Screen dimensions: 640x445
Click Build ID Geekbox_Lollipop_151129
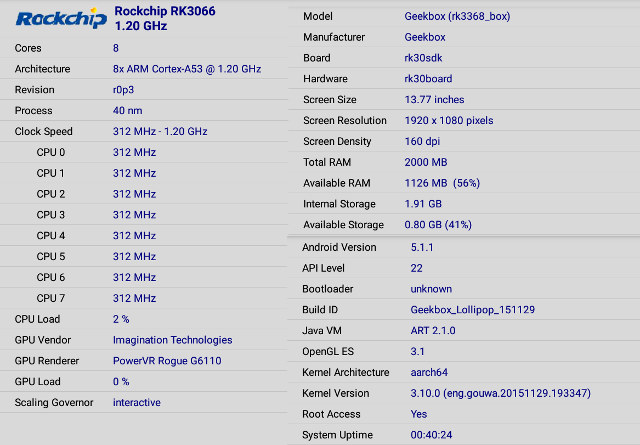click(473, 310)
